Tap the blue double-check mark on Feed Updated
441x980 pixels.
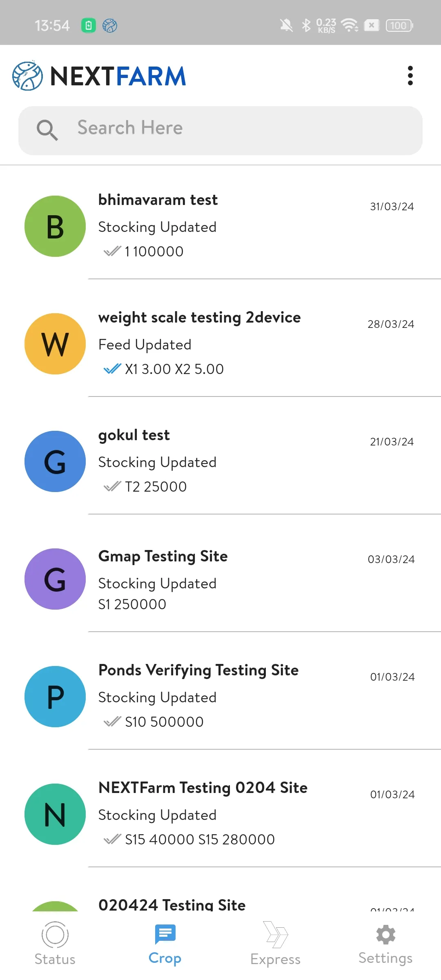click(x=112, y=369)
